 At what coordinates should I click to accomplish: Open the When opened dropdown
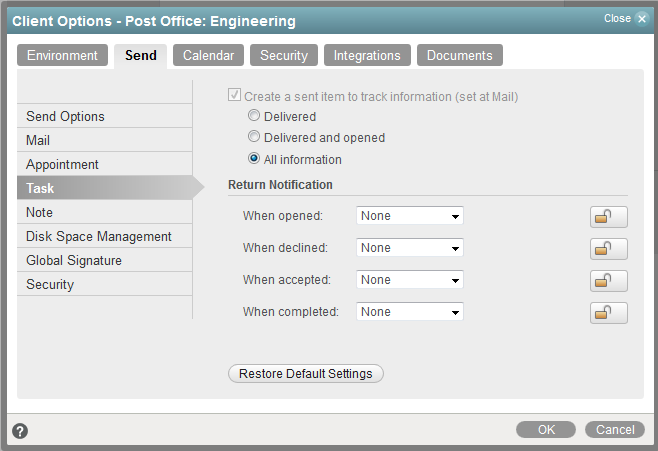[x=410, y=216]
